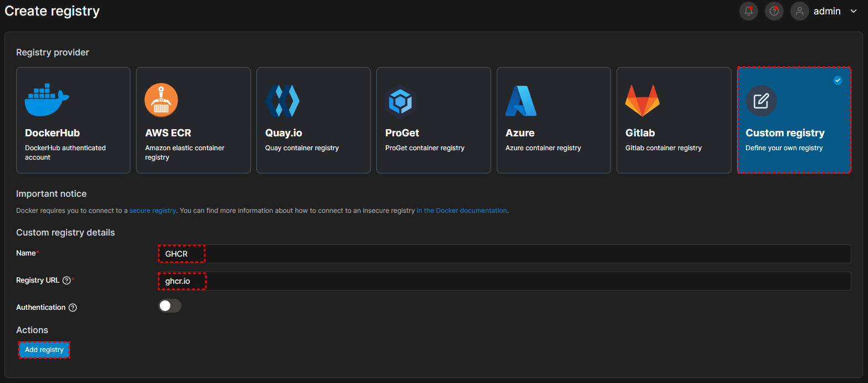Click the Registry URL help tooltip icon
Image resolution: width=868 pixels, height=383 pixels.
(x=67, y=280)
